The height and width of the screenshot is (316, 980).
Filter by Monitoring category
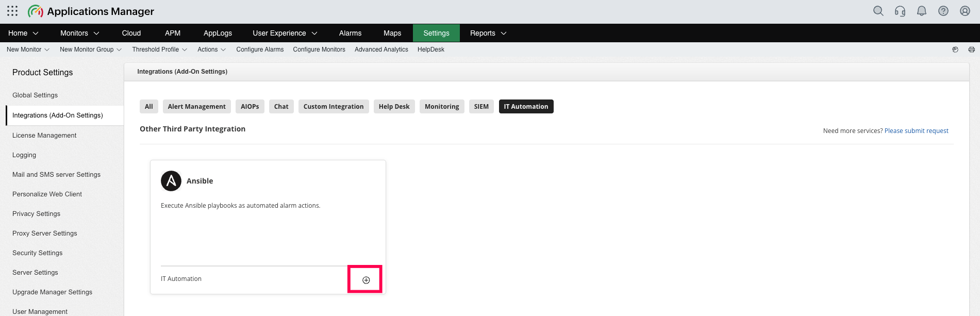click(442, 107)
